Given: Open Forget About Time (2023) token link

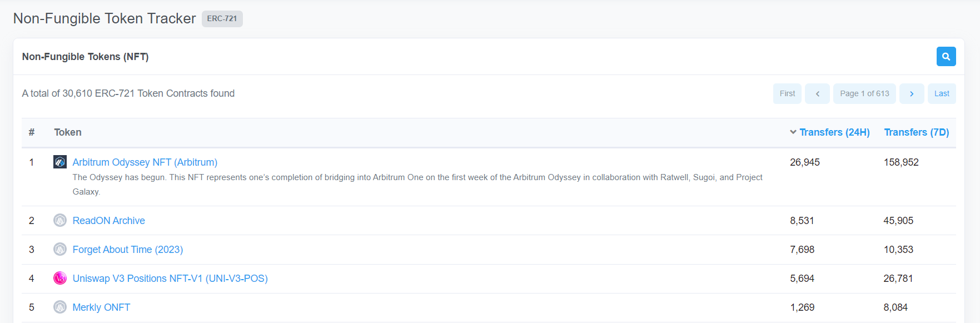Looking at the screenshot, I should click(x=127, y=250).
